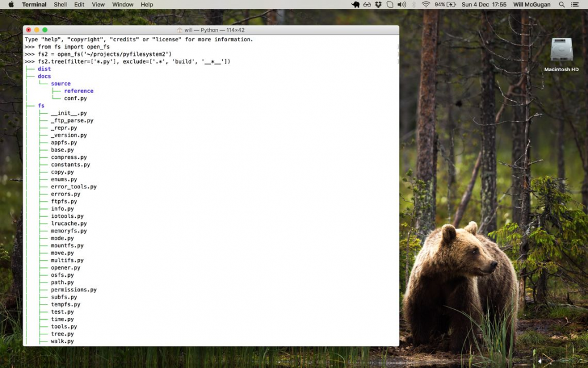Image resolution: width=588 pixels, height=368 pixels.
Task: Open the Apple menu
Action: pyautogui.click(x=11, y=5)
